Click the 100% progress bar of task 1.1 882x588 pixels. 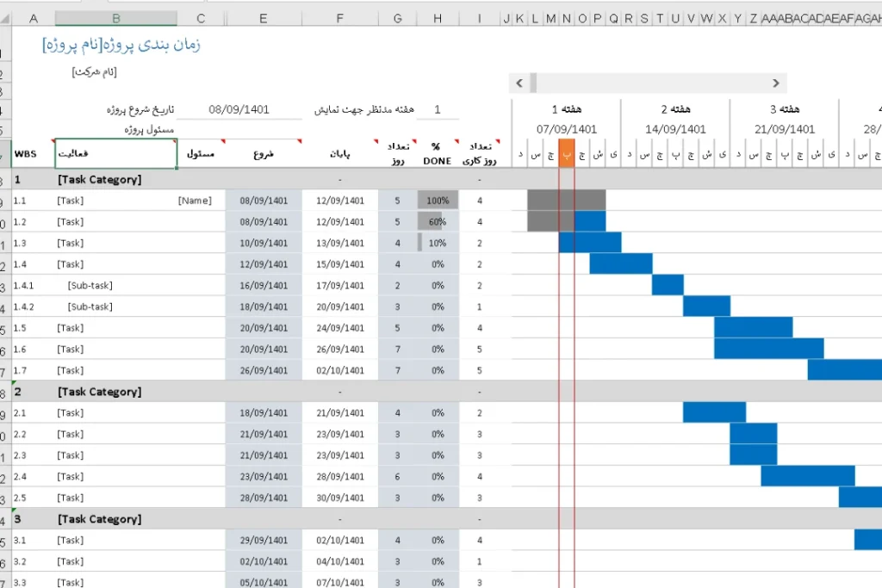pyautogui.click(x=438, y=201)
